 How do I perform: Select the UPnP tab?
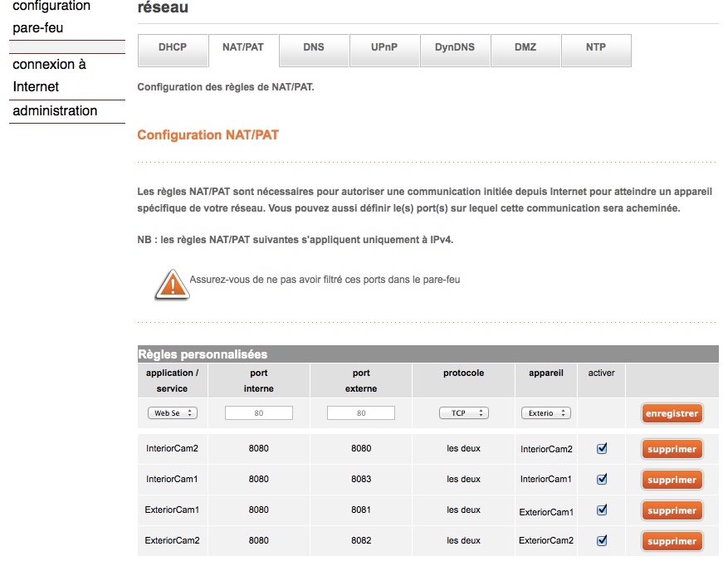click(384, 48)
